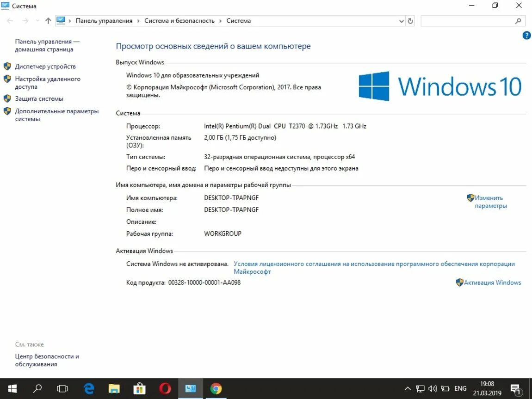Click the network tray icon
532x399 pixels.
(x=420, y=389)
